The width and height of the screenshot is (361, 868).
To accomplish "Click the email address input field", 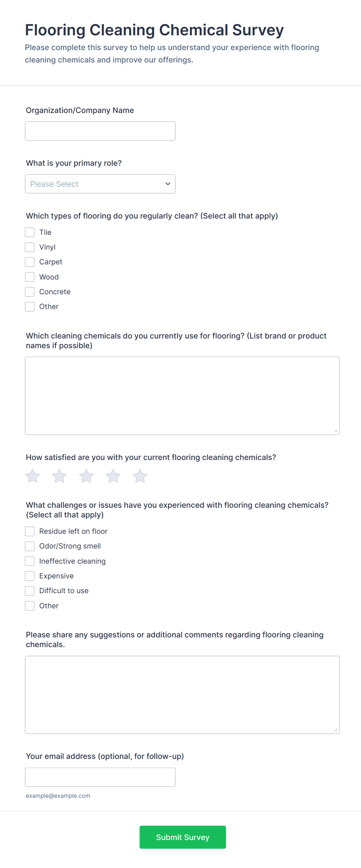I will [100, 777].
